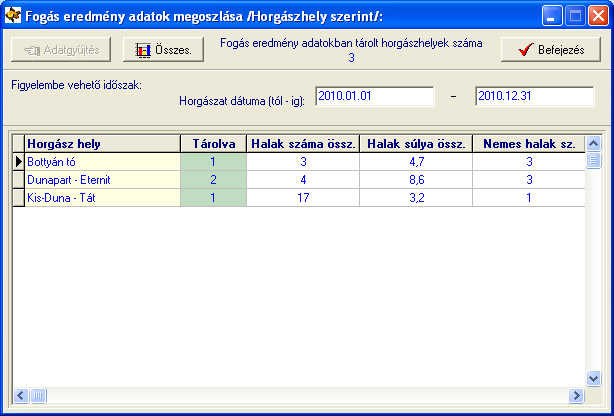The width and height of the screenshot is (614, 416).
Task: Click the Befejezés finish button
Action: click(551, 50)
